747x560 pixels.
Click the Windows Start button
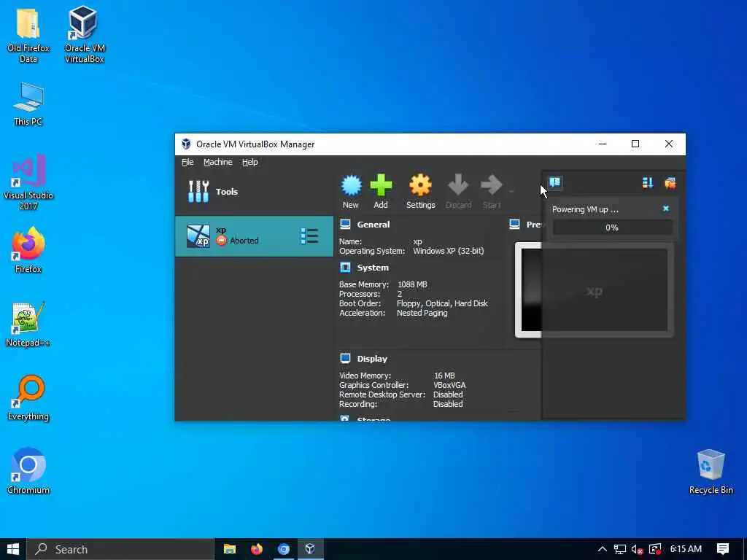tap(13, 549)
